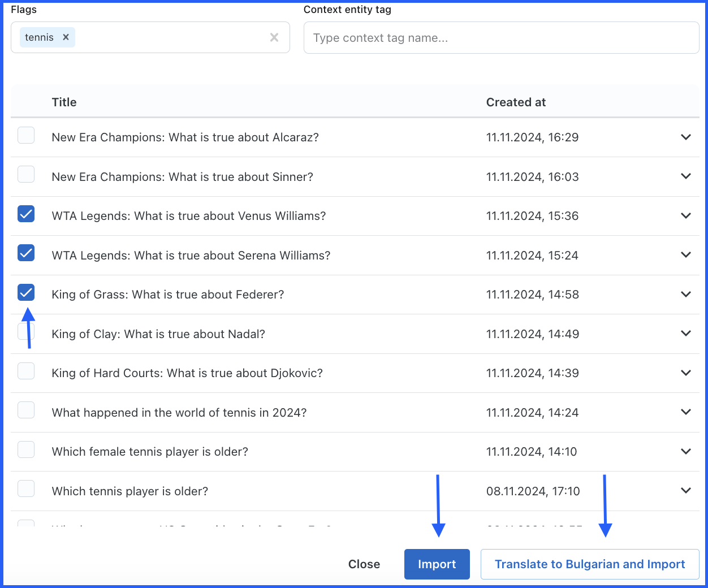Click 'King of Grass' Federer title
This screenshot has height=588, width=708.
pos(167,295)
